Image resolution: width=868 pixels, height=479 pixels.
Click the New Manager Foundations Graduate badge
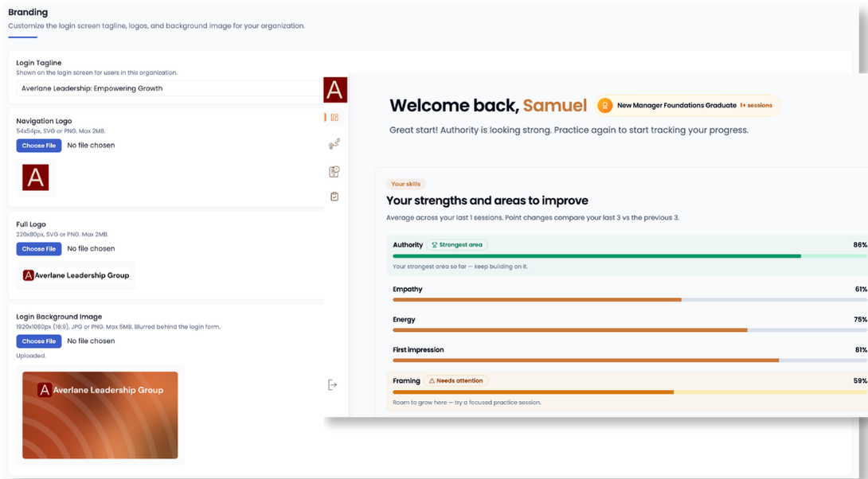click(x=687, y=105)
